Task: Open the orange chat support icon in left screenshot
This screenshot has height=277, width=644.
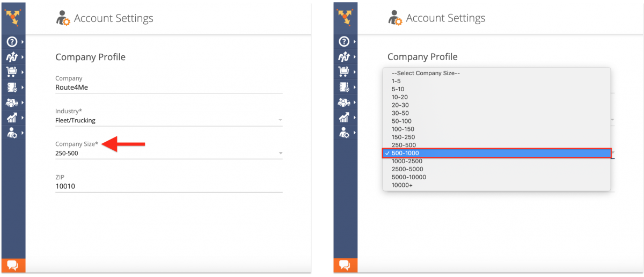Action: click(13, 265)
